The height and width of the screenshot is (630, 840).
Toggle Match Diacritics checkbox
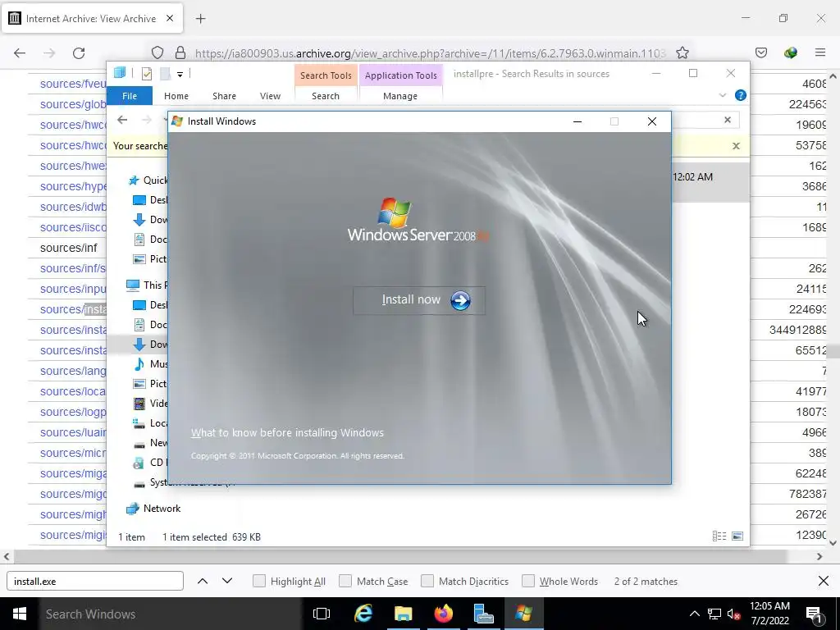coord(427,582)
